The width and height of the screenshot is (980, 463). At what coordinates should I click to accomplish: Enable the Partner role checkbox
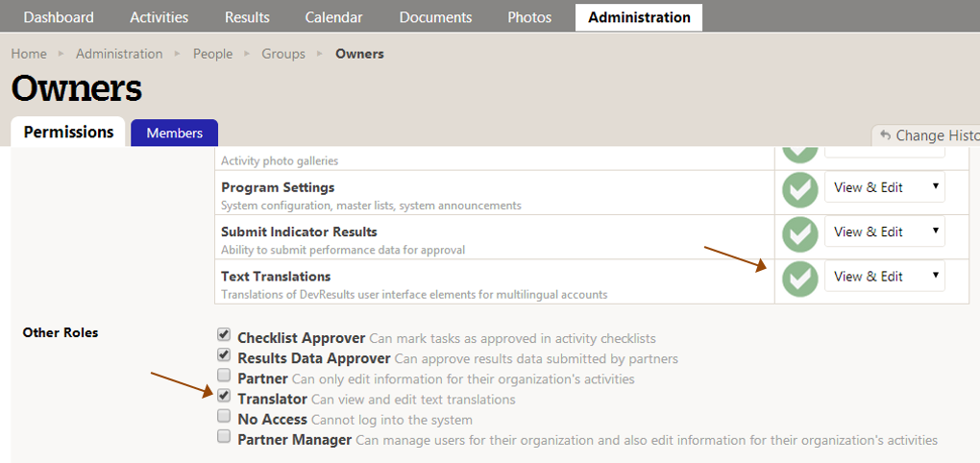point(224,376)
